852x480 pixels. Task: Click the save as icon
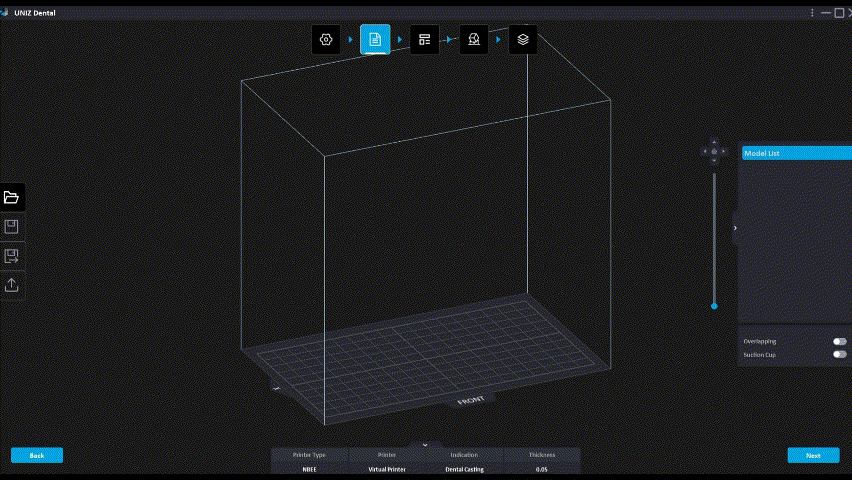(x=12, y=256)
